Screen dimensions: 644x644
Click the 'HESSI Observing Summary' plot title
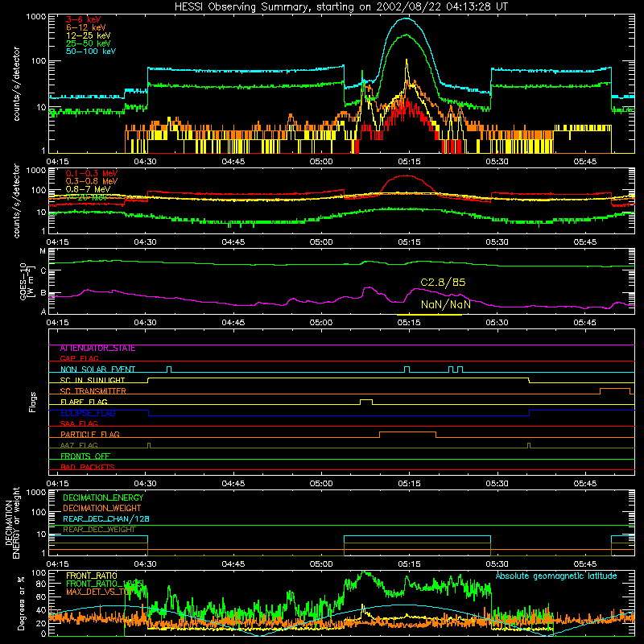[341, 6]
